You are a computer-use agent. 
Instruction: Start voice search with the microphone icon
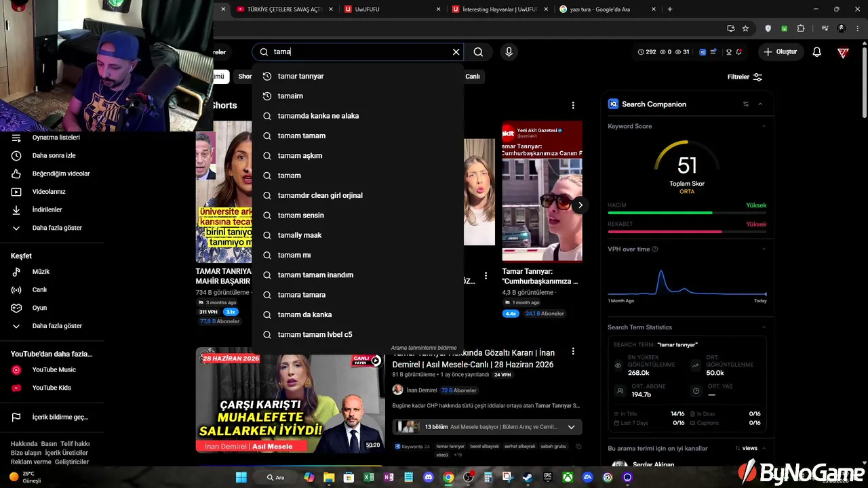[x=509, y=52]
